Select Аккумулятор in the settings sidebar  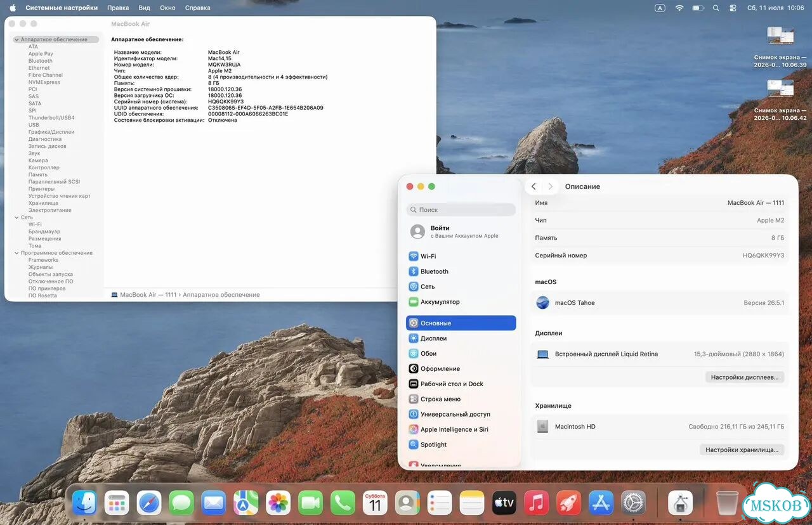point(461,302)
